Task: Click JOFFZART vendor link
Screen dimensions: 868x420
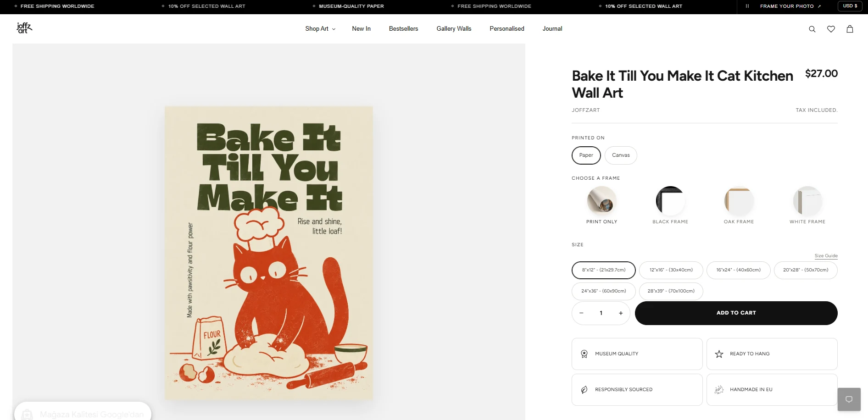Action: point(586,110)
